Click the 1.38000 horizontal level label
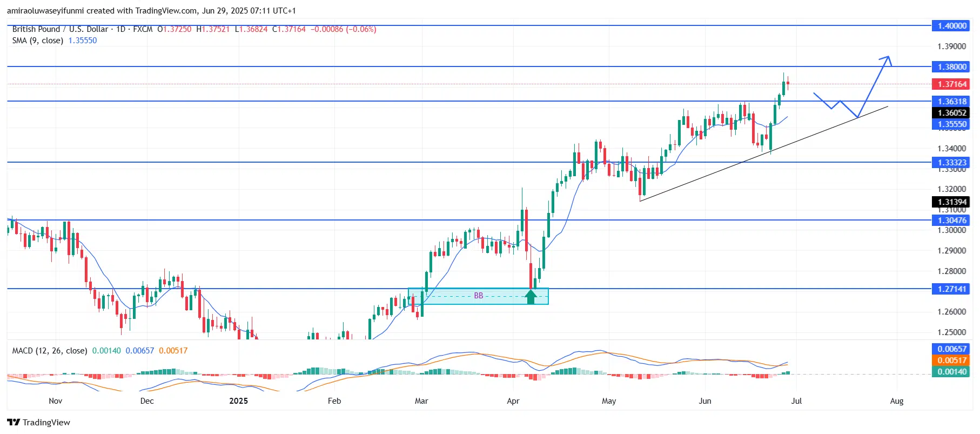 click(951, 67)
